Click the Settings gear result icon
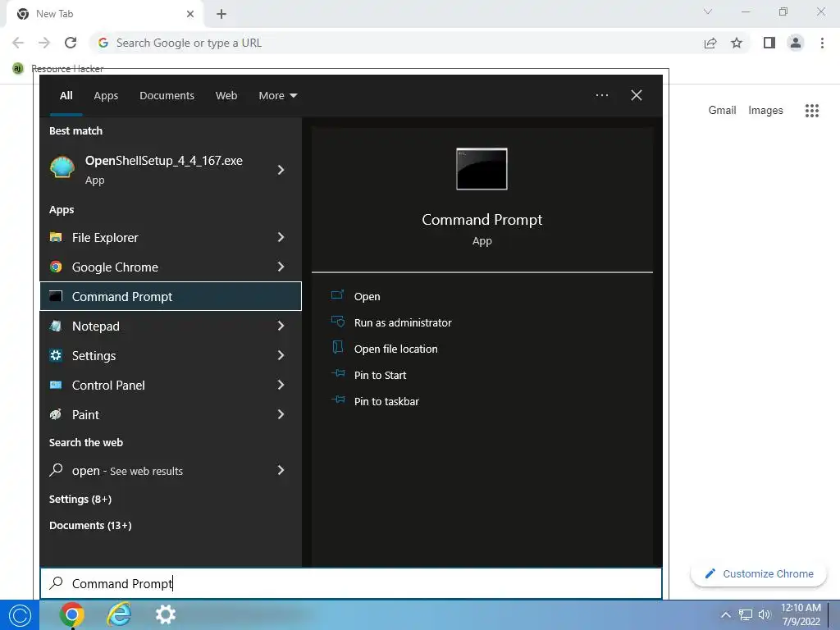Image resolution: width=840 pixels, height=630 pixels. 56,355
